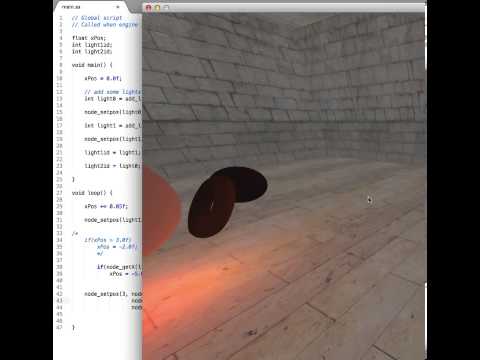Viewport: 480px width, 360px height.
Task: Place cursor on 'float xPos;' line
Action: tap(88, 38)
